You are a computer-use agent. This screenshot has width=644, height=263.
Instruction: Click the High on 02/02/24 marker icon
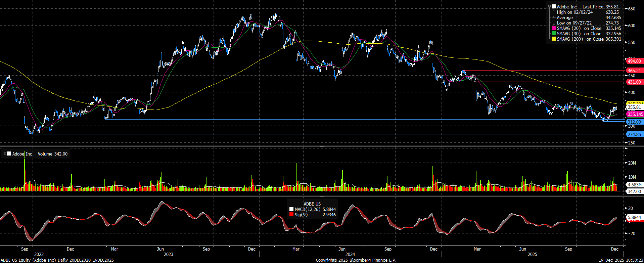pos(554,12)
